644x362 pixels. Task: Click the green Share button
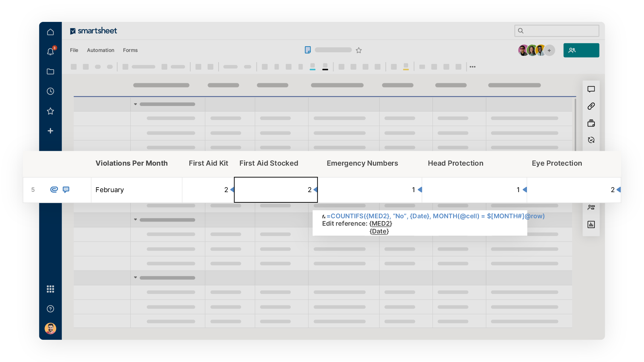coord(581,50)
